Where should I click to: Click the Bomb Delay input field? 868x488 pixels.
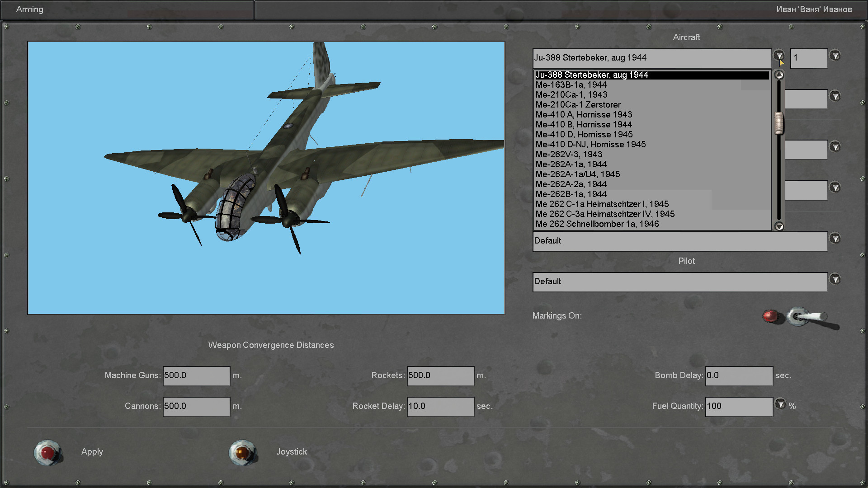(x=739, y=376)
